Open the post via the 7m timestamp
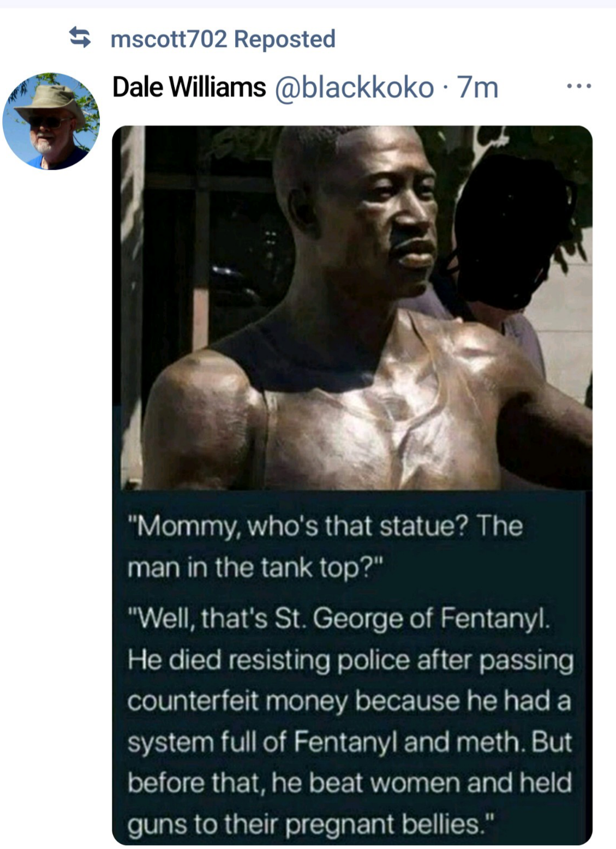The height and width of the screenshot is (849, 616). pyautogui.click(x=478, y=87)
